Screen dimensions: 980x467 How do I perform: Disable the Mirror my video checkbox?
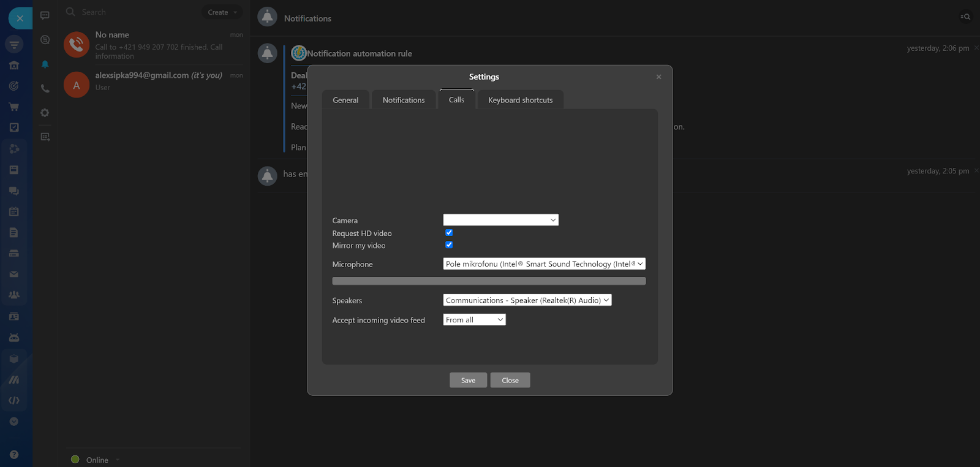[449, 245]
